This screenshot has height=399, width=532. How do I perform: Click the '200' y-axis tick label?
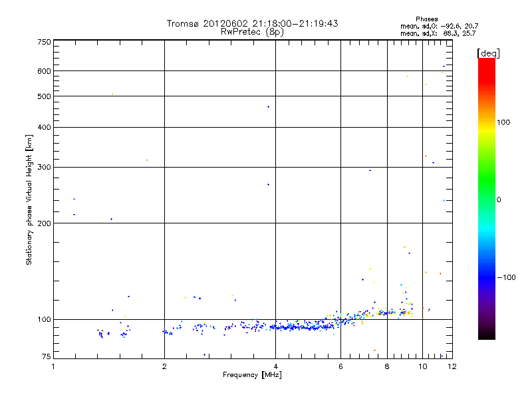tap(45, 223)
